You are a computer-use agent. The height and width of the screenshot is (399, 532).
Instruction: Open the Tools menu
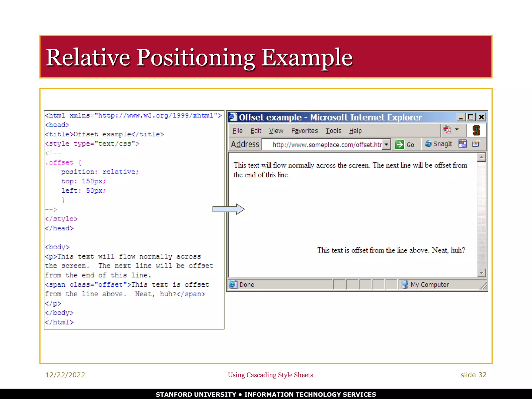(333, 131)
